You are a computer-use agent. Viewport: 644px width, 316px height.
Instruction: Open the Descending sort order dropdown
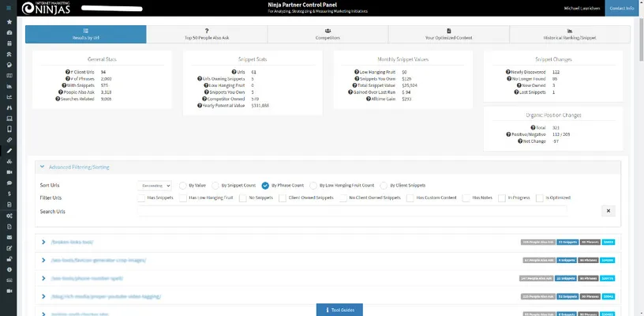click(155, 185)
